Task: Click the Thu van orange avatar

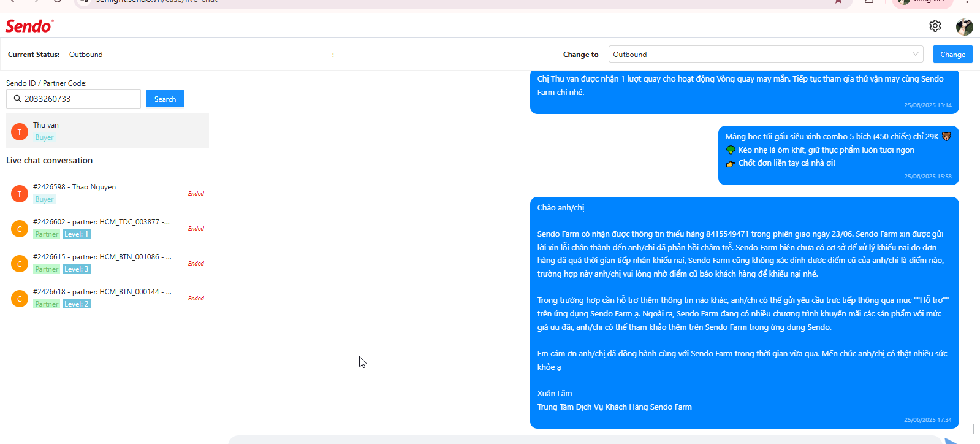Action: [x=20, y=132]
